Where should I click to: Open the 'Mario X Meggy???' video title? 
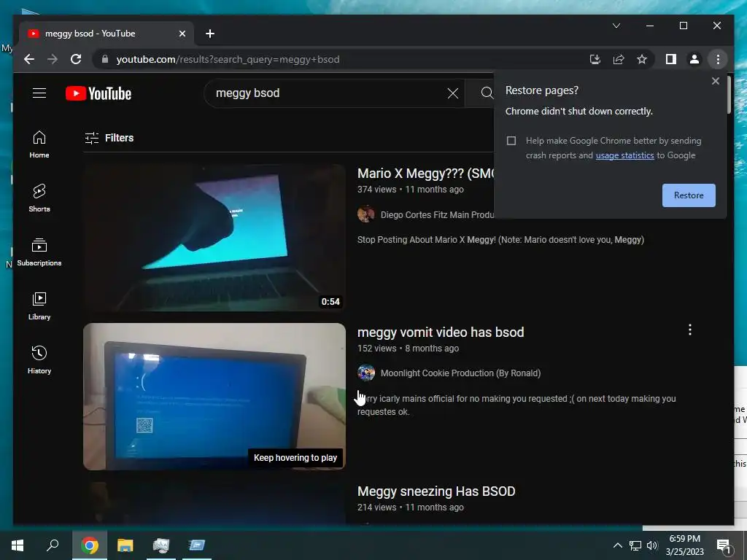pyautogui.click(x=425, y=174)
